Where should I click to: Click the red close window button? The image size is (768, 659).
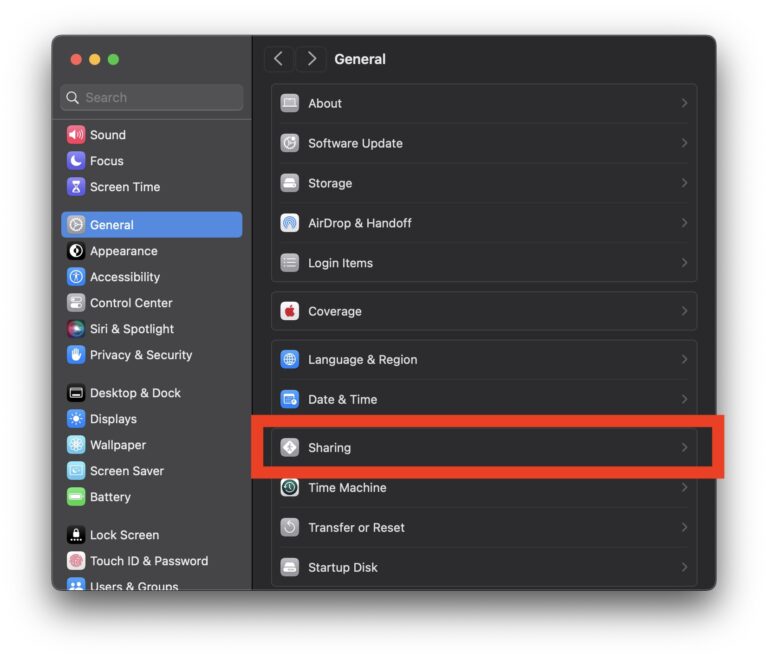pos(76,59)
